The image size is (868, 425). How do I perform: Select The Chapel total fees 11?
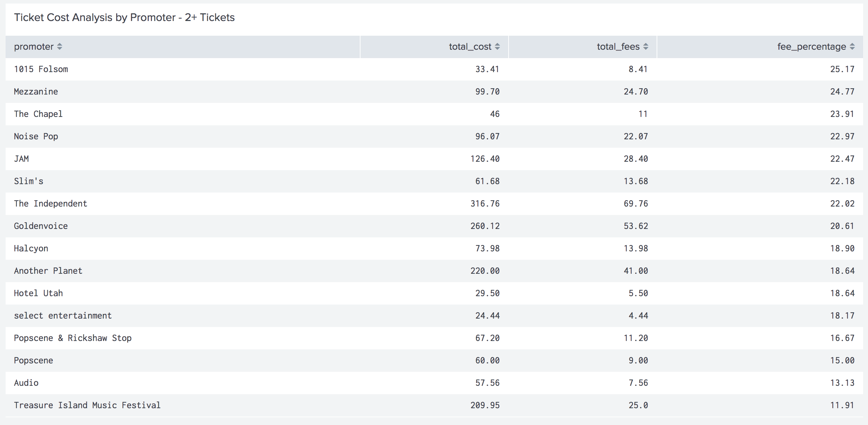tap(643, 114)
